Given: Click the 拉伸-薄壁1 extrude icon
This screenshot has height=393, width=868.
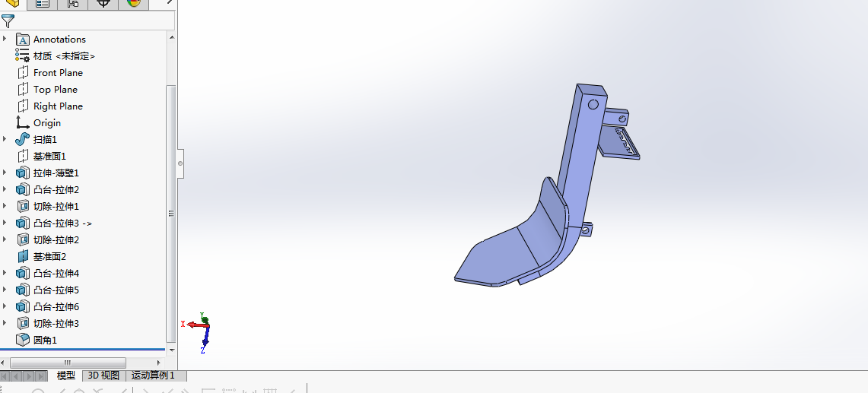Looking at the screenshot, I should pyautogui.click(x=22, y=173).
